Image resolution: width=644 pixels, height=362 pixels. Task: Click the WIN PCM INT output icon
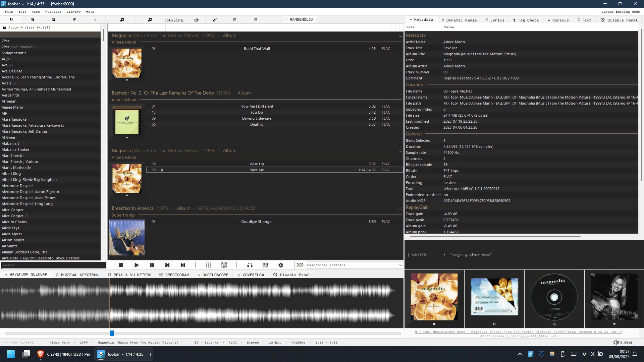(224, 265)
